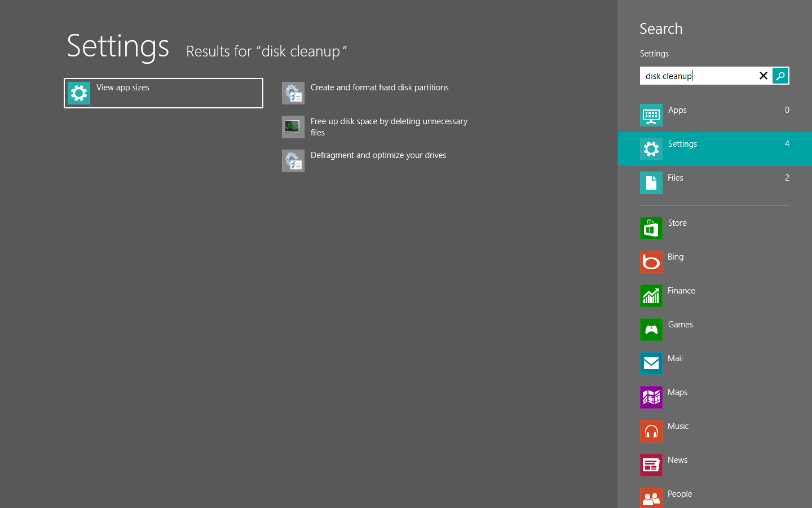Click the Search pane heading
This screenshot has width=812, height=508.
point(661,29)
